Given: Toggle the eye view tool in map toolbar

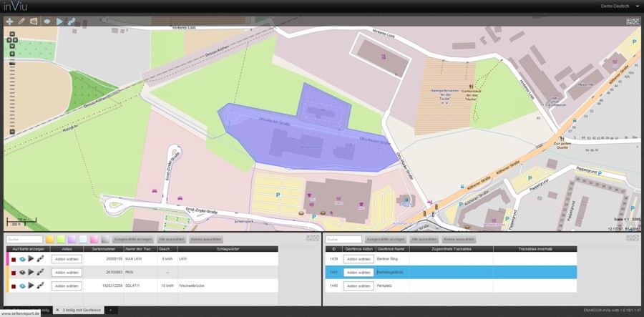Looking at the screenshot, I should point(47,21).
